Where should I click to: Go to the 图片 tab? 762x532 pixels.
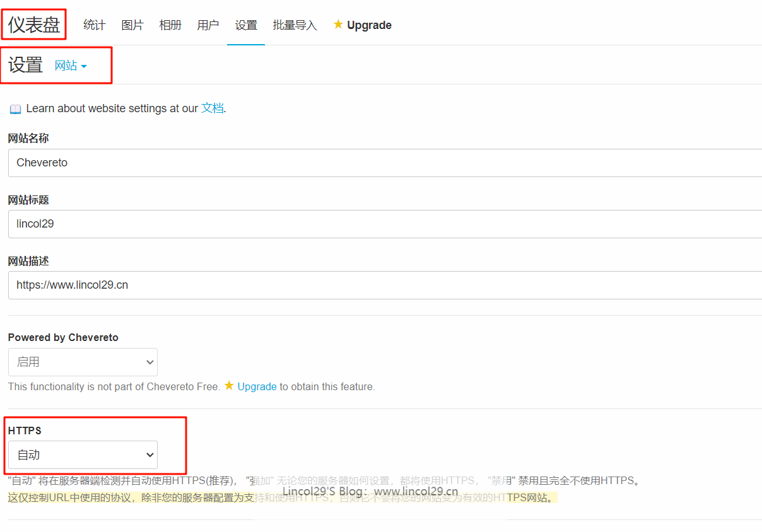pos(132,25)
